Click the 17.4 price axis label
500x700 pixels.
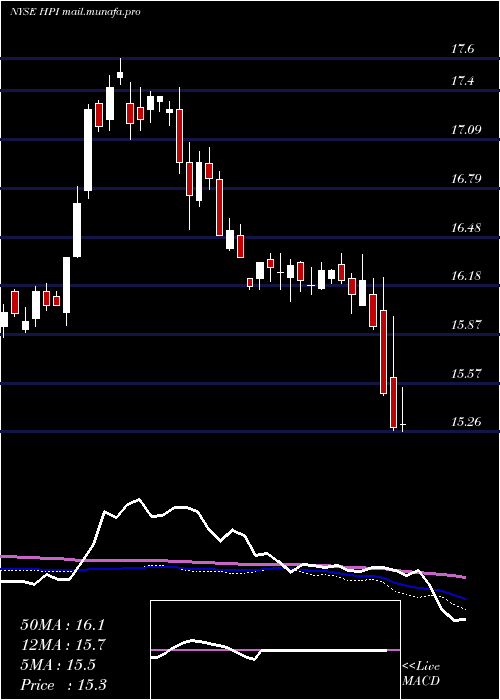pos(463,81)
